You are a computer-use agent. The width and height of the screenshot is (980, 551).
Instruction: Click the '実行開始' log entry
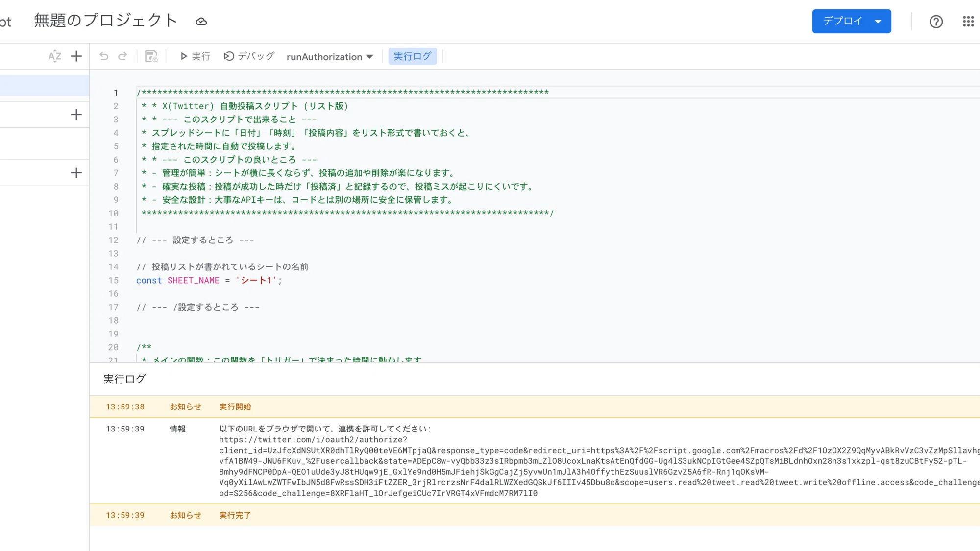coord(235,407)
